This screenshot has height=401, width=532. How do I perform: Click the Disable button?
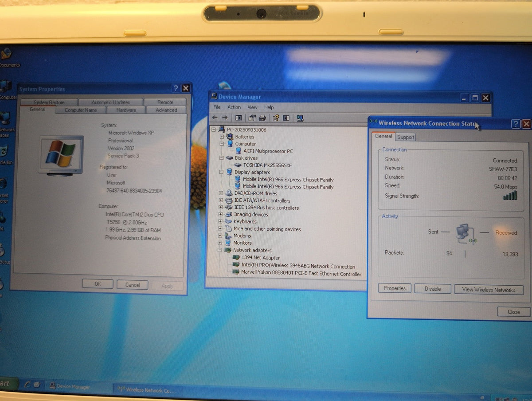coord(433,289)
